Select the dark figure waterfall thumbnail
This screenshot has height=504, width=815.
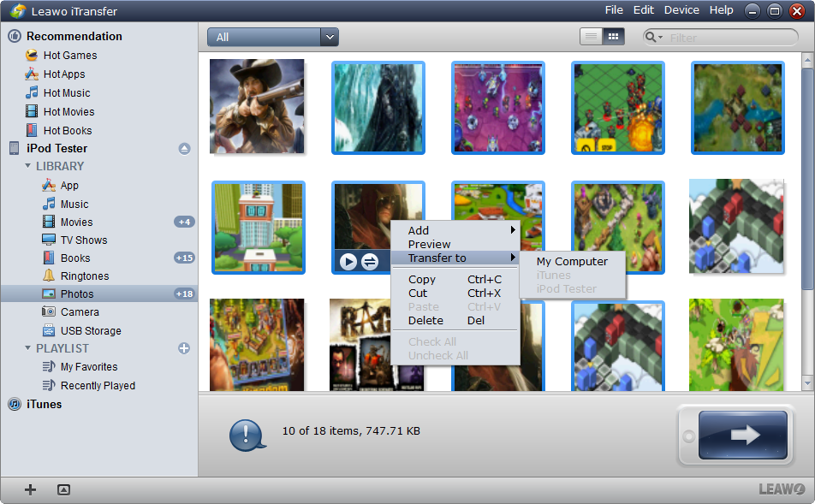[378, 108]
